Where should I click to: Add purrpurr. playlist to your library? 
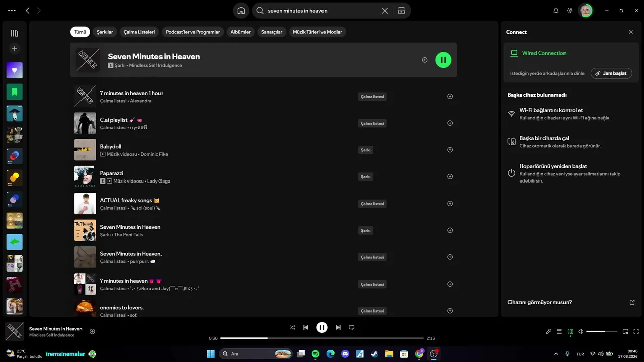pyautogui.click(x=450, y=257)
